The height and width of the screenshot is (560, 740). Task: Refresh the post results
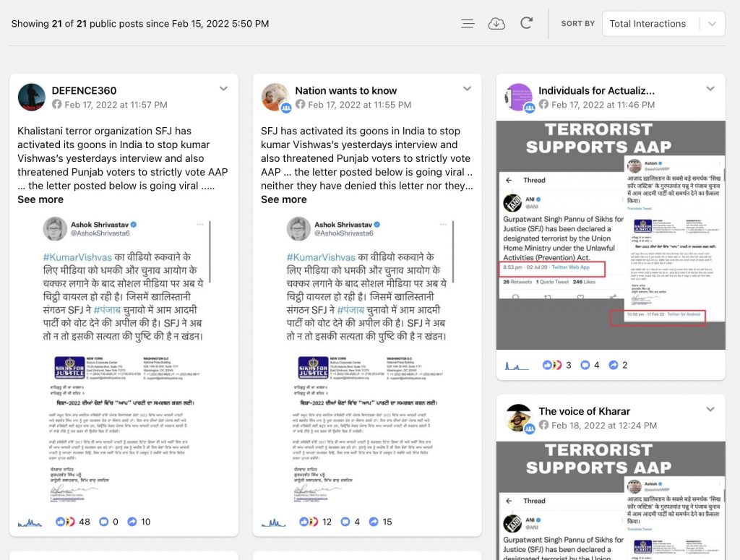pos(527,23)
